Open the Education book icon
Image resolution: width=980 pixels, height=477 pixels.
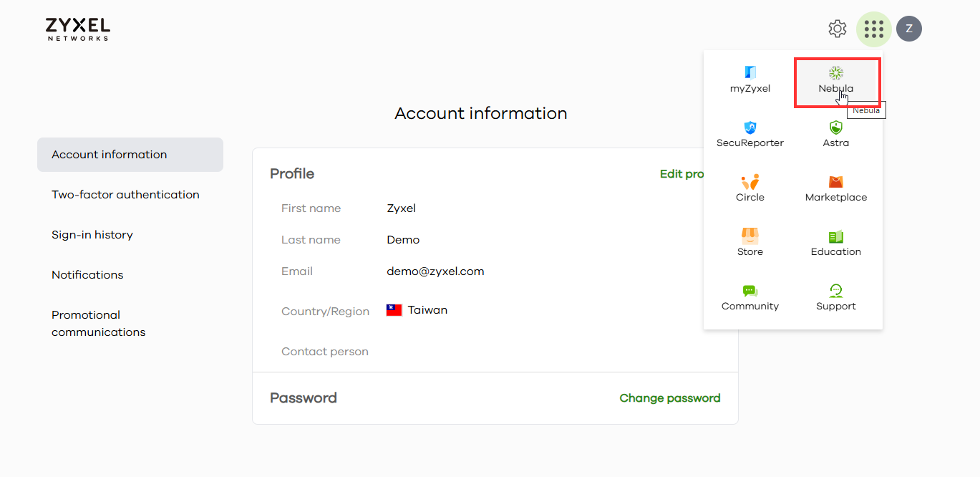pyautogui.click(x=835, y=236)
